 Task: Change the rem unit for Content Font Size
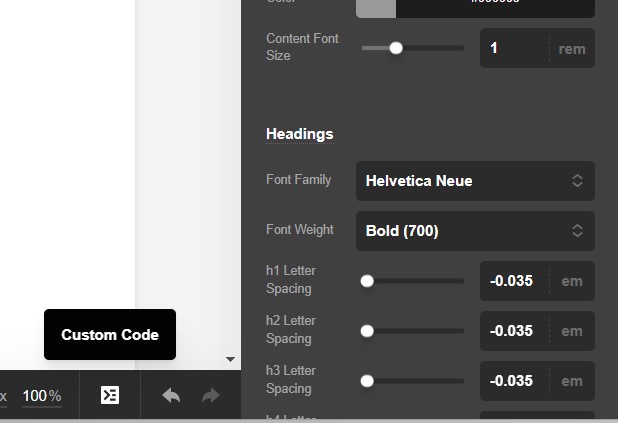click(572, 49)
